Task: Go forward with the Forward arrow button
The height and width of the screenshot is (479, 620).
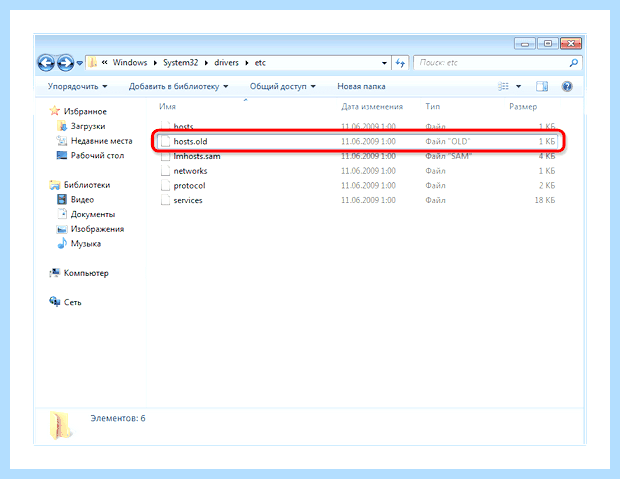Action: click(x=66, y=63)
